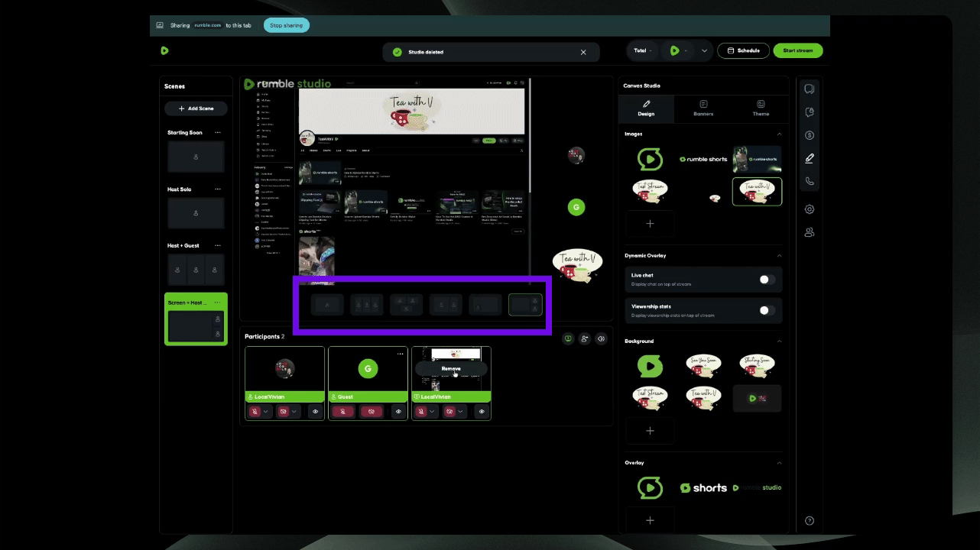The height and width of the screenshot is (550, 980).
Task: Open the Guest tile three-dot menu
Action: pyautogui.click(x=400, y=354)
